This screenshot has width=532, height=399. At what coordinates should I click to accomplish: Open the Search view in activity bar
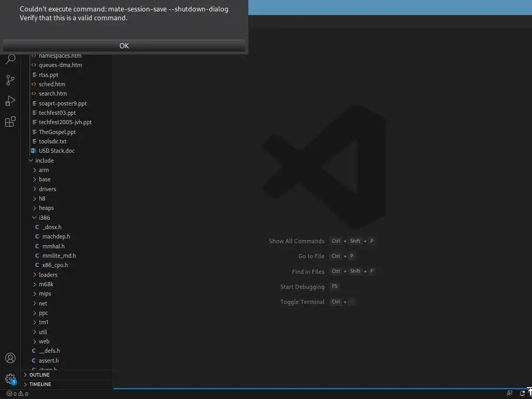(10, 59)
